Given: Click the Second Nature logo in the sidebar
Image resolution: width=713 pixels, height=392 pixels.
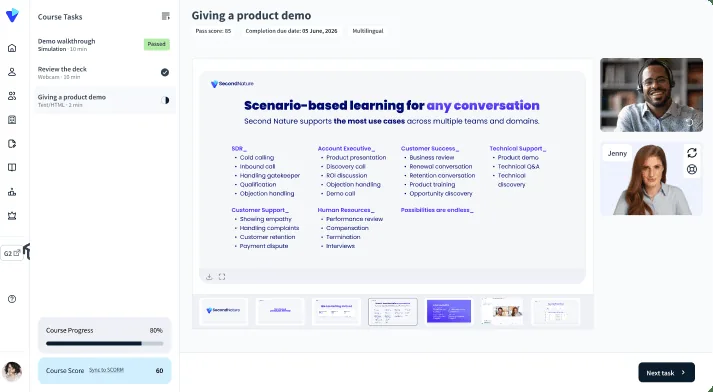Looking at the screenshot, I should tap(12, 15).
